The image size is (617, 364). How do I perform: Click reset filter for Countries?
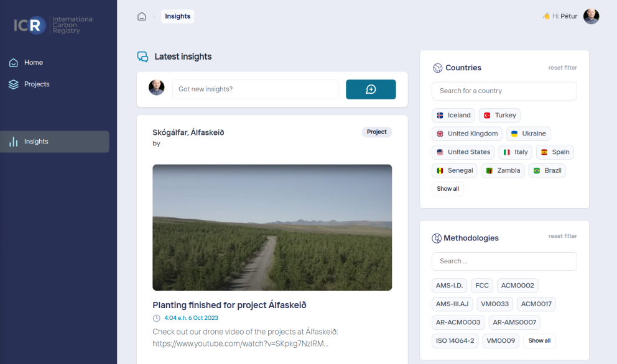point(562,68)
